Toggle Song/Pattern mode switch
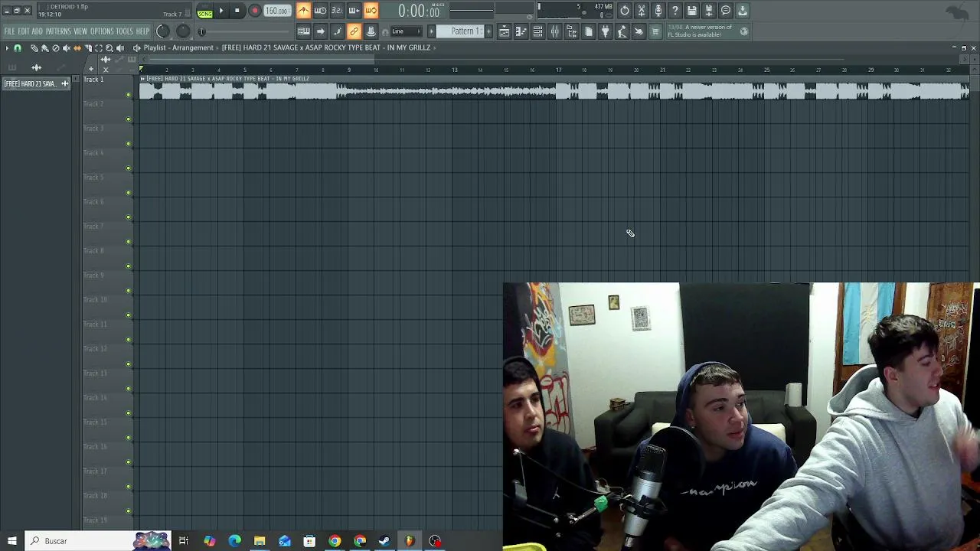Screen dimensions: 980x551 (204, 11)
